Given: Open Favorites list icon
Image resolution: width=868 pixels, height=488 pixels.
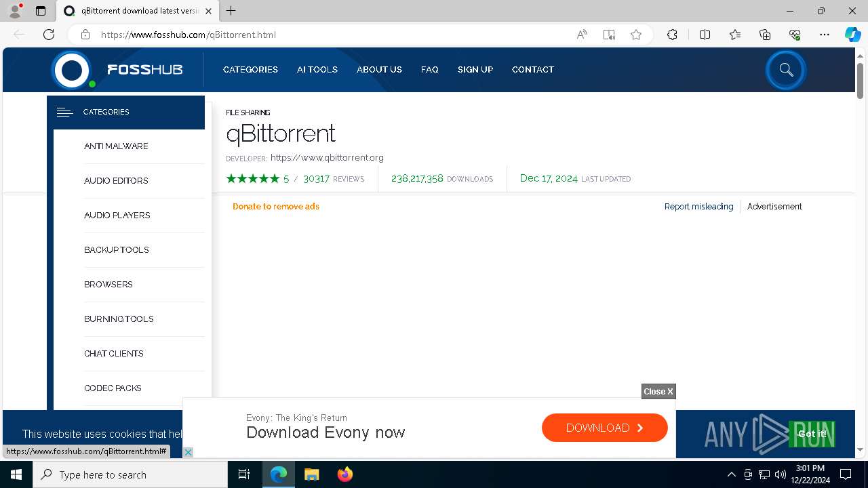Looking at the screenshot, I should [x=735, y=35].
